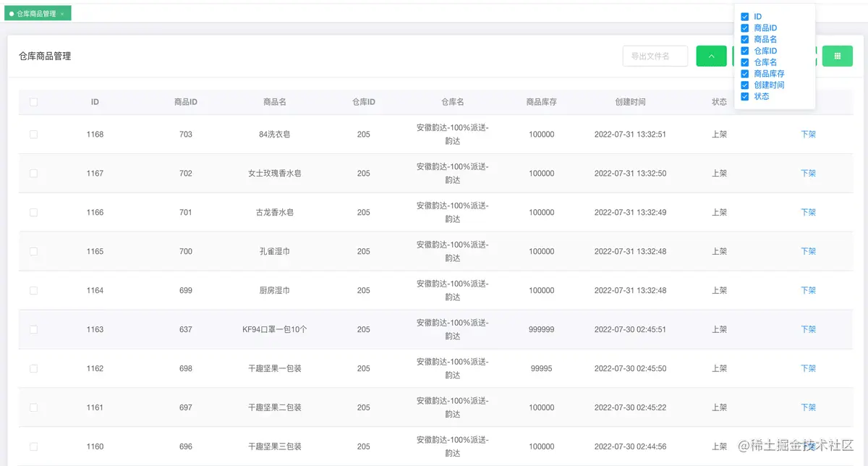This screenshot has width=868, height=466.
Task: Click product name cell 厨房湿巾
Action: (x=275, y=291)
